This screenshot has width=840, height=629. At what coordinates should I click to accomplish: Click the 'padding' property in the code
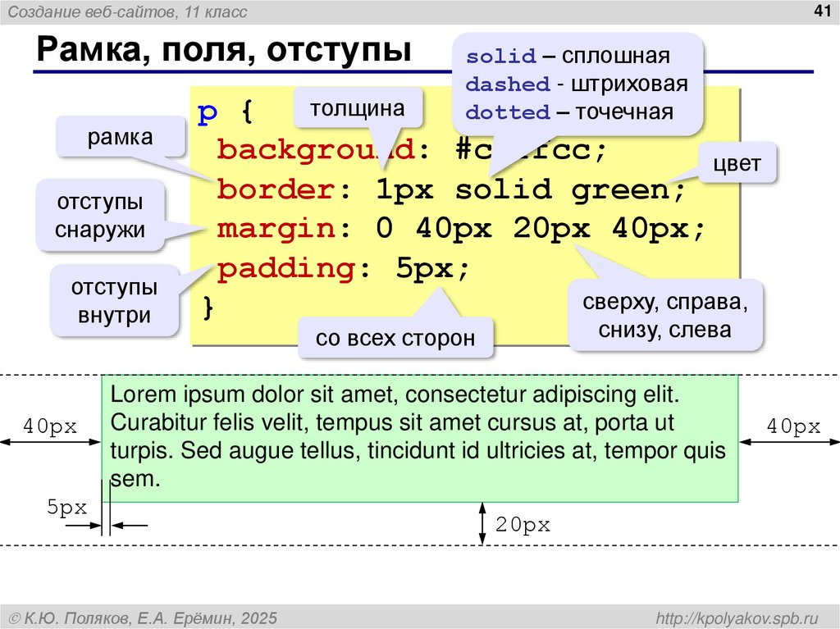(286, 269)
